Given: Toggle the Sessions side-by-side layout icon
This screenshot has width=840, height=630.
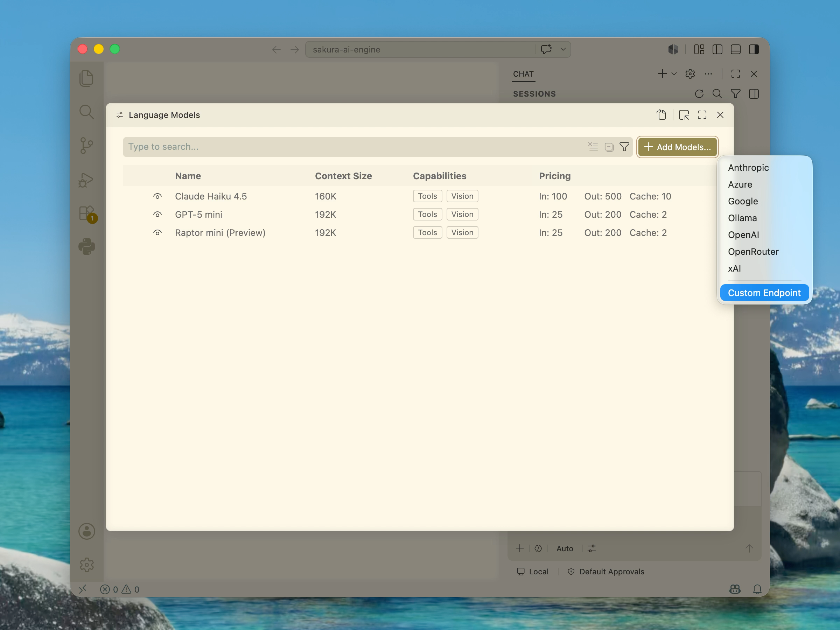Looking at the screenshot, I should [x=754, y=94].
